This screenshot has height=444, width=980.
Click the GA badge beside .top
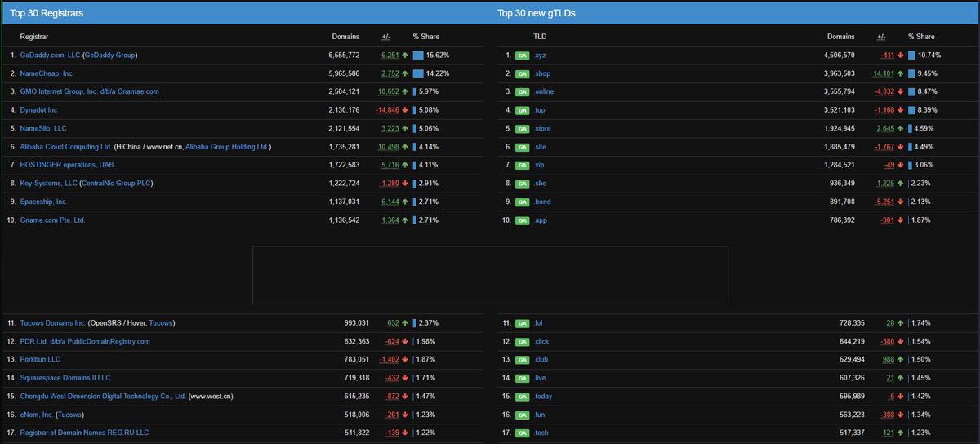pyautogui.click(x=522, y=109)
